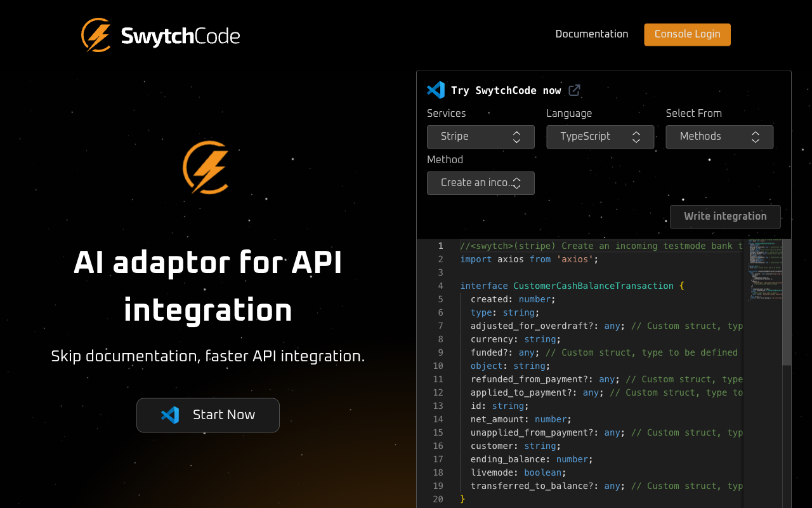The image size is (812, 508).
Task: Click the SwytchCode lightning logo in header
Action: pyautogui.click(x=96, y=35)
